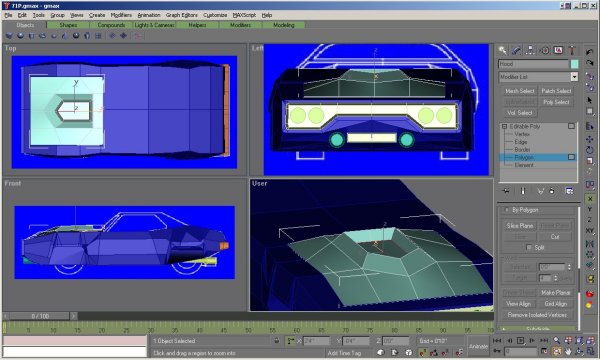Enable the Split checkbox
This screenshot has height=360, width=600.
529,247
